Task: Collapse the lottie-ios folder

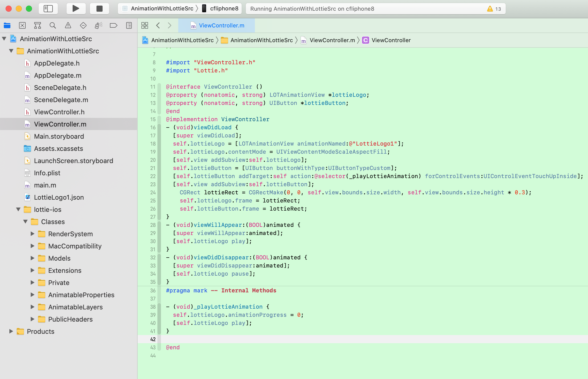Action: (x=19, y=209)
